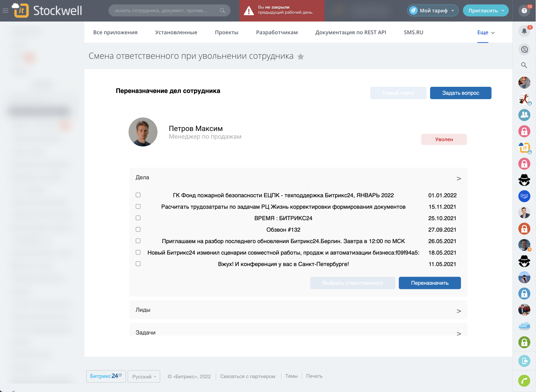Click the employee search input field
536x392 pixels.
[165, 11]
